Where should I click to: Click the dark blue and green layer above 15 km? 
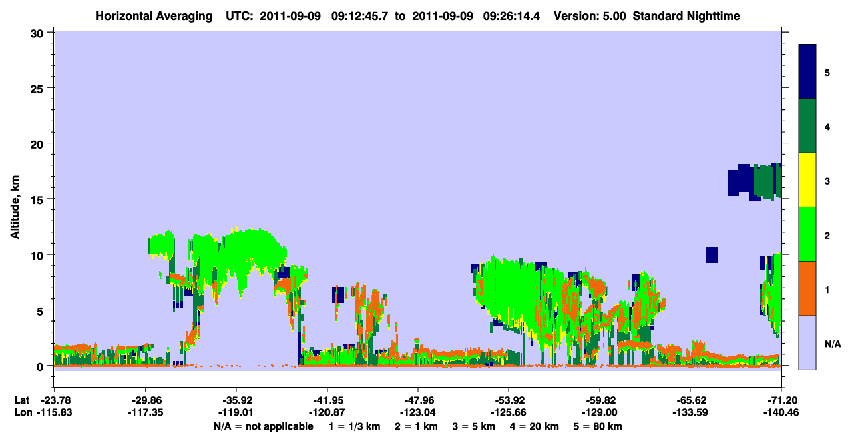click(754, 181)
